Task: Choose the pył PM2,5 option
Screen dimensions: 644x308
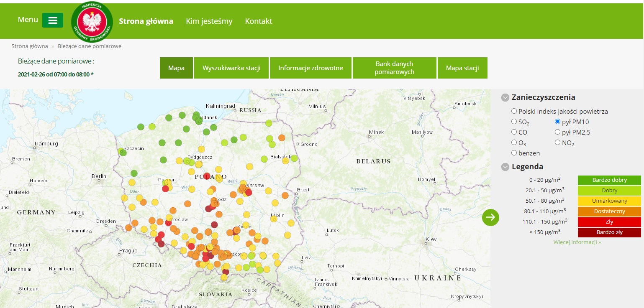Action: pos(557,132)
